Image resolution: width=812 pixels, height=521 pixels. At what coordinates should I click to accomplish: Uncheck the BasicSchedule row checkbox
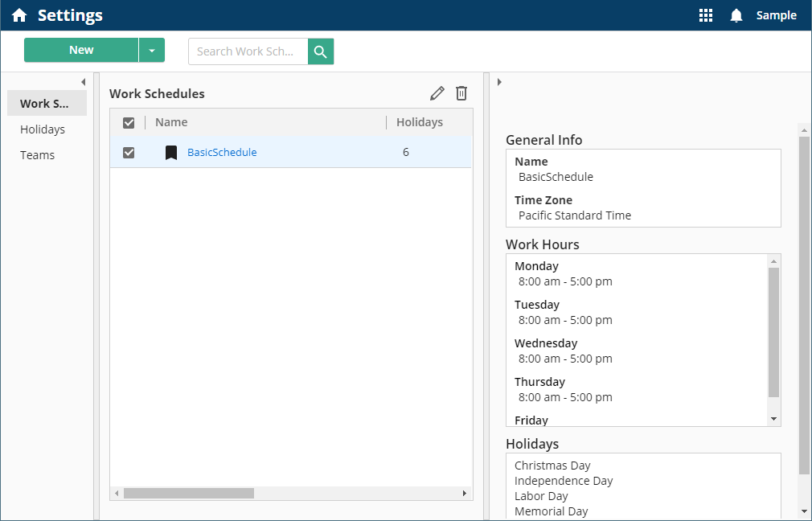pyautogui.click(x=129, y=153)
